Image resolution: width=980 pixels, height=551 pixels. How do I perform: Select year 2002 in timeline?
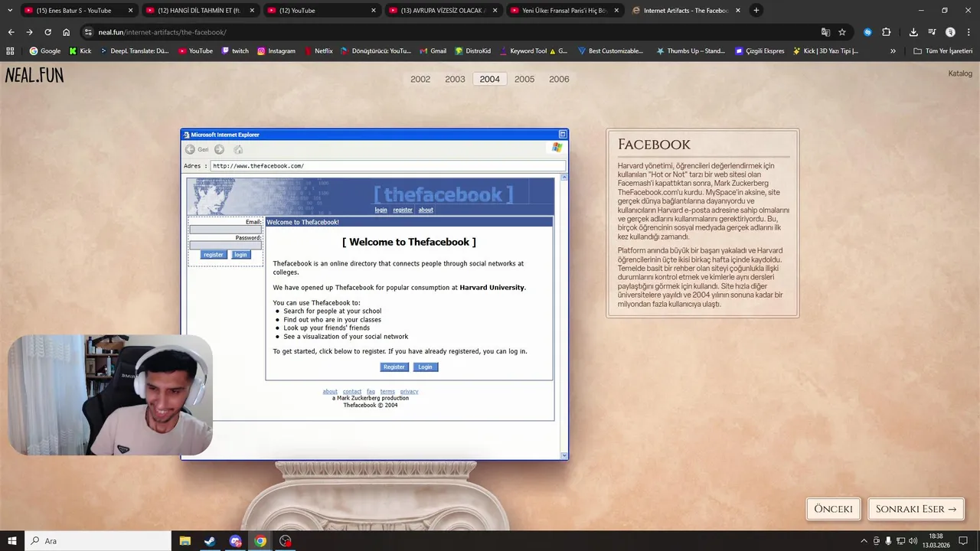point(420,79)
